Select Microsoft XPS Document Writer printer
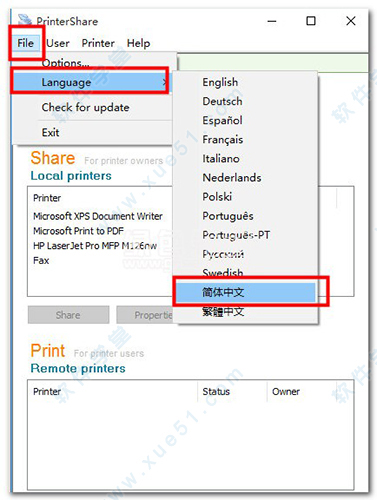 click(x=98, y=216)
